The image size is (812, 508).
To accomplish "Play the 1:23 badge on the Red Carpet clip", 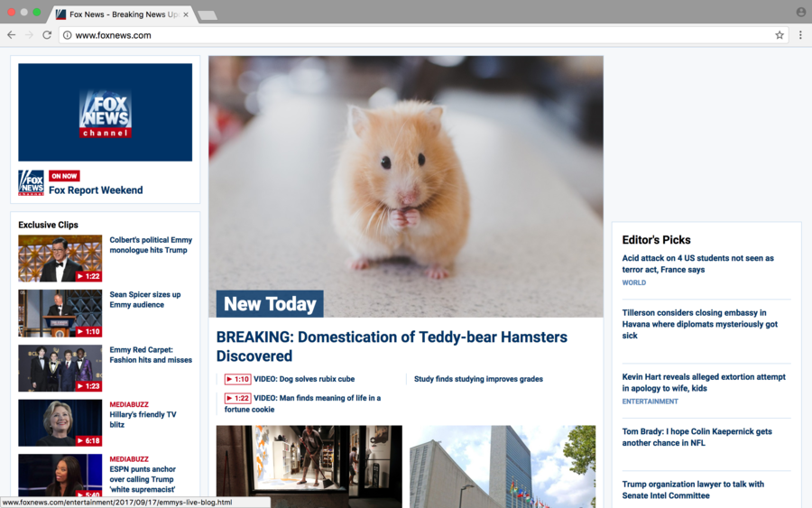I will [88, 386].
